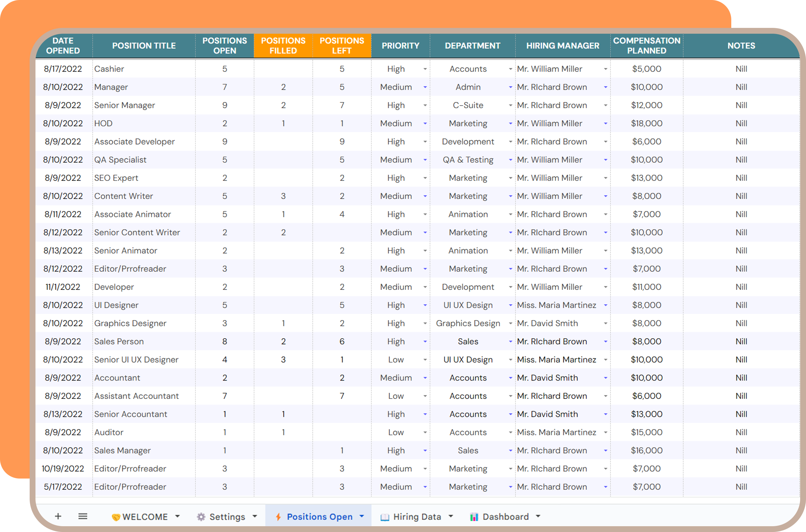The height and width of the screenshot is (532, 806).
Task: Click the POSITIONS LEFT column header
Action: click(x=342, y=45)
